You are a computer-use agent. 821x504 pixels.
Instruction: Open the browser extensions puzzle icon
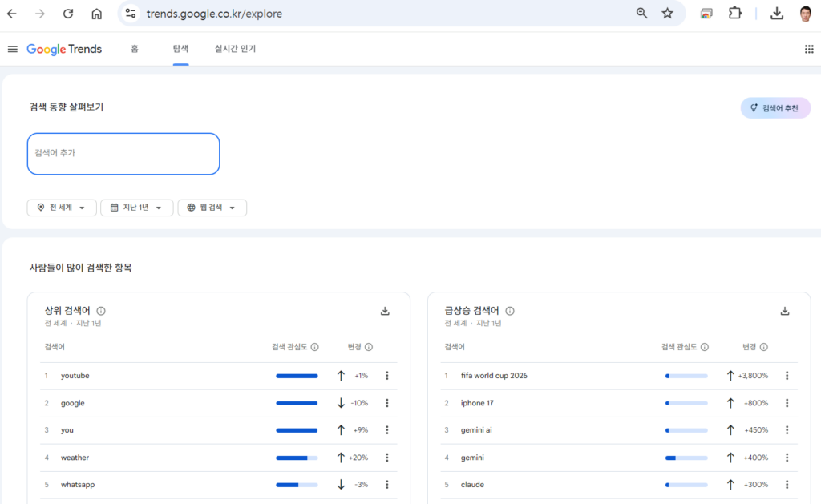(735, 14)
